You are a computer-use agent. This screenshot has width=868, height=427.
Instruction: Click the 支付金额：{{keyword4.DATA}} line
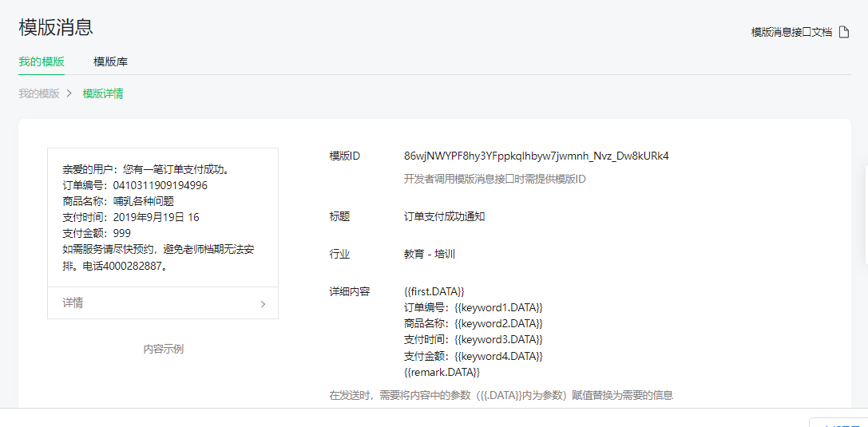point(474,355)
